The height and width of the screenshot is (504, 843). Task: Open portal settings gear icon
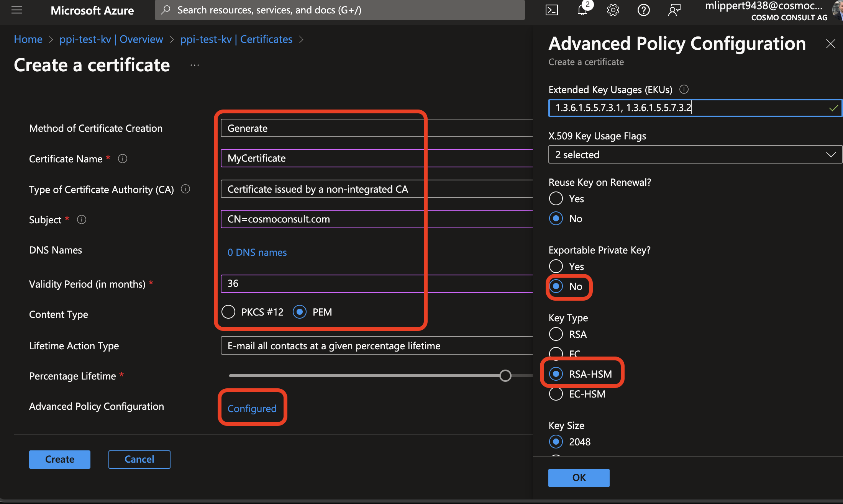(613, 10)
